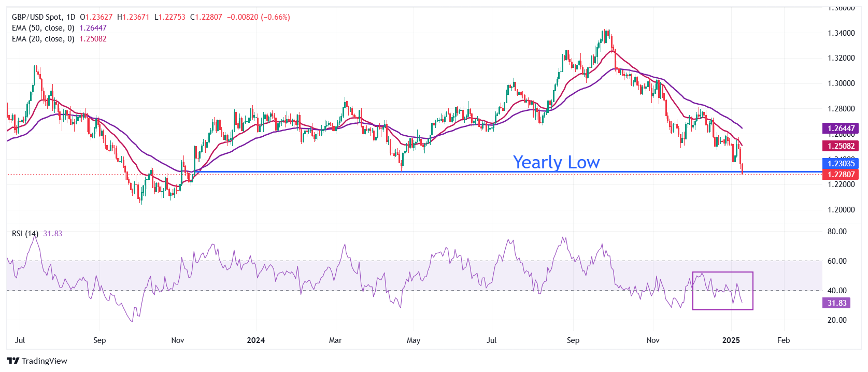868x372 pixels.
Task: Click the TradingView logo icon
Action: tap(13, 361)
